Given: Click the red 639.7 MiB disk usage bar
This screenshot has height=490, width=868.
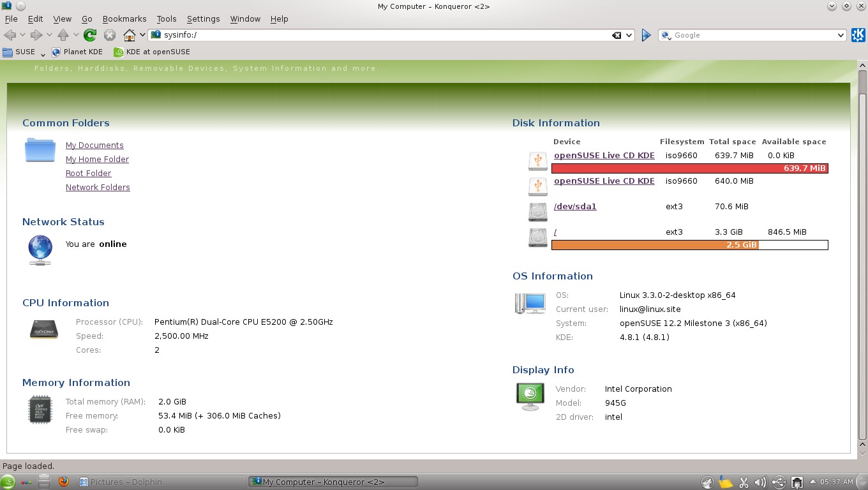Looking at the screenshot, I should point(690,168).
